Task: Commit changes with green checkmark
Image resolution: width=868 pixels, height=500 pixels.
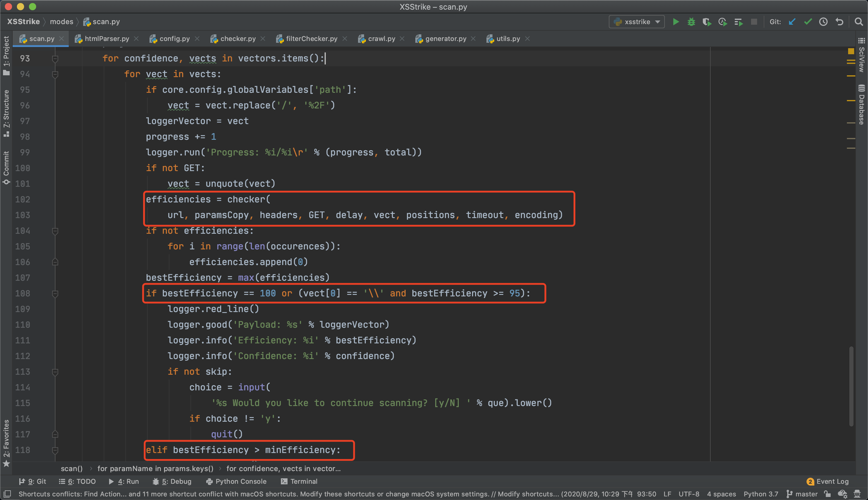Action: click(808, 22)
